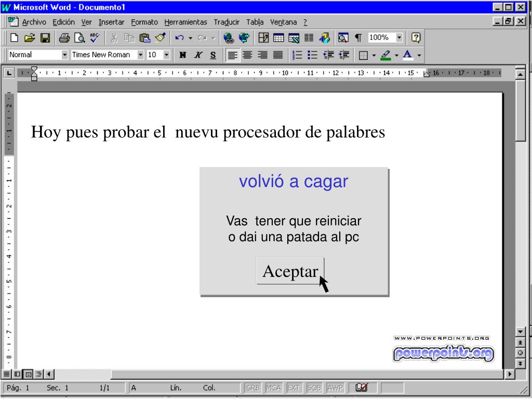
Task: Open a file with the folder icon
Action: 30,37
